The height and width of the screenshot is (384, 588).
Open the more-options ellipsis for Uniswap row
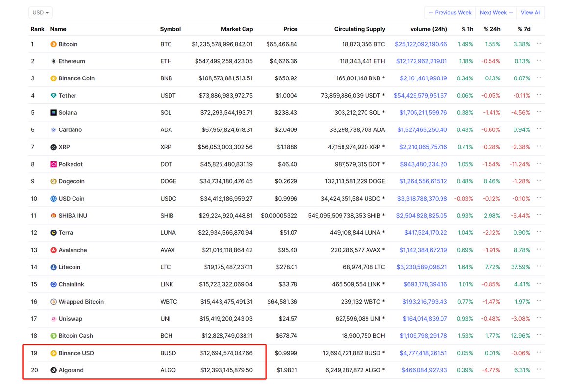click(x=539, y=318)
